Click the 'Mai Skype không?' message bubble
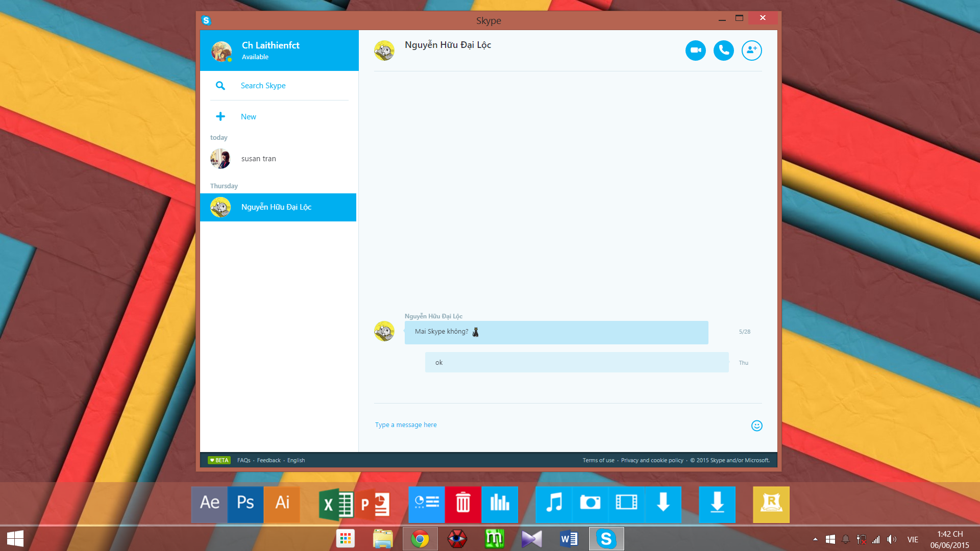980x551 pixels. [x=556, y=332]
